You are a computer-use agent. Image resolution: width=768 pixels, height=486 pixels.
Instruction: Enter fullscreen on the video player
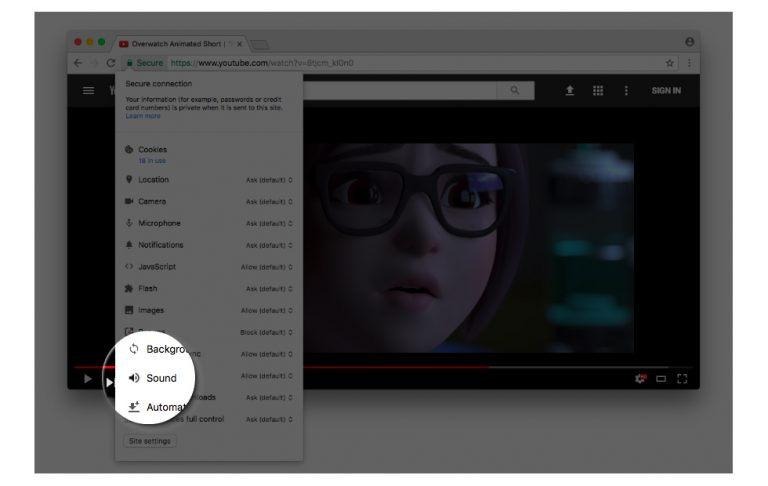click(x=682, y=379)
